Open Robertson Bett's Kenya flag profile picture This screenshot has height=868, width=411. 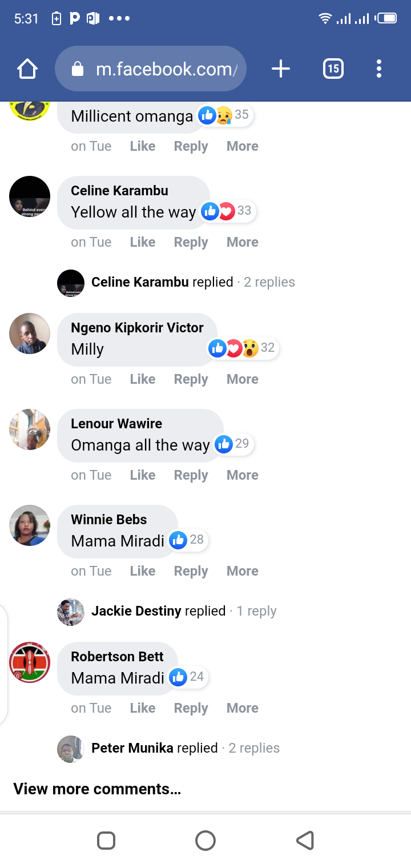click(30, 662)
